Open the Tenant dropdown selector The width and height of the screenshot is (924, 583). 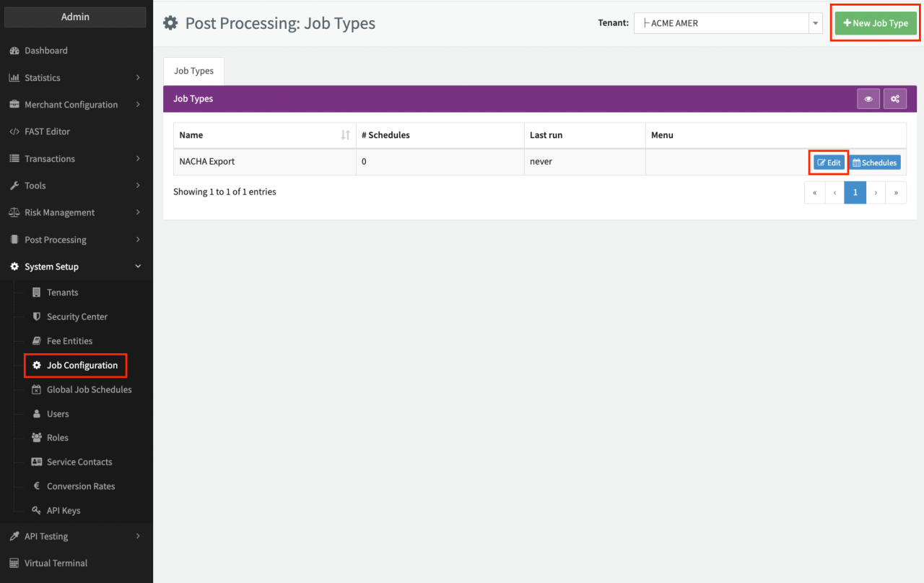[728, 23]
